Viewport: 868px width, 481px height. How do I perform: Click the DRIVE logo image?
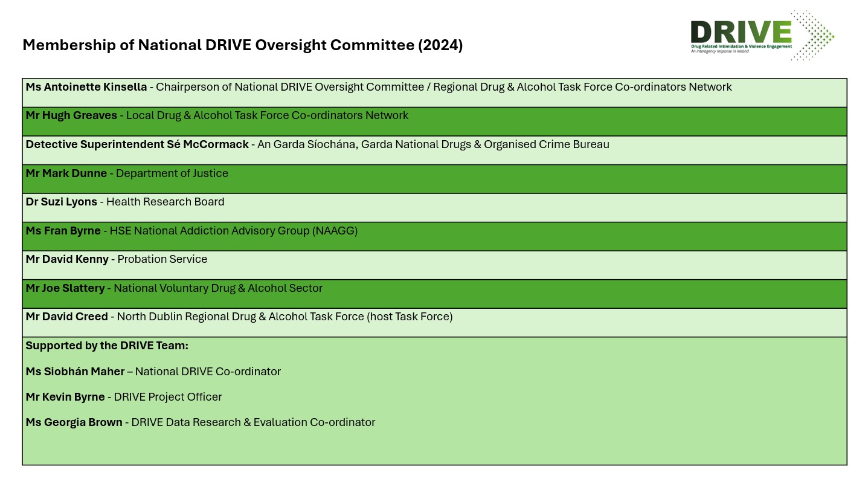click(x=762, y=35)
